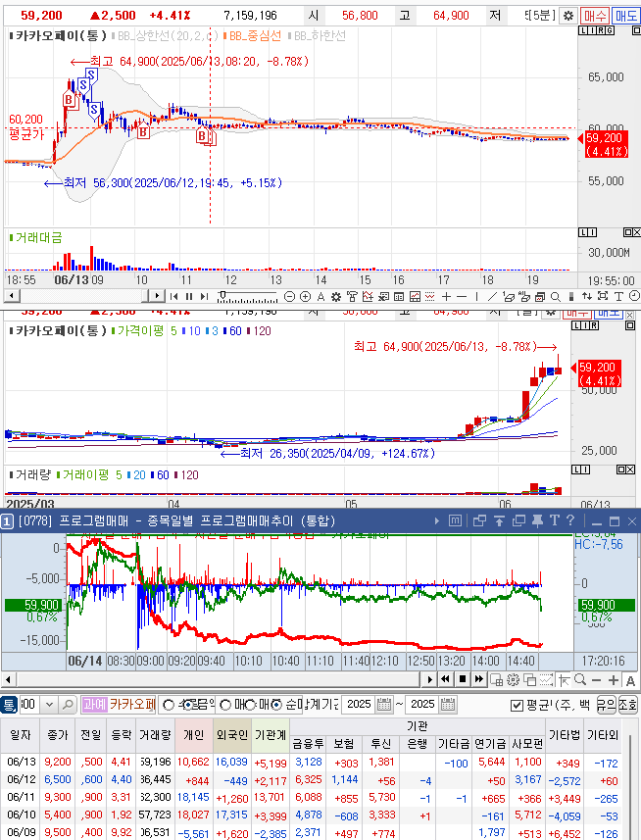Open gear settings in program trading toolbar

pos(513,680)
